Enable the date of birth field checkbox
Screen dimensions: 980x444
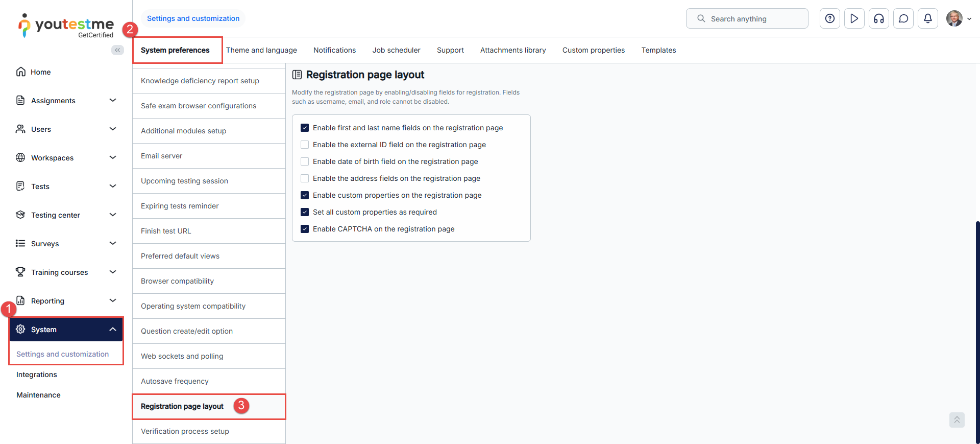click(305, 161)
